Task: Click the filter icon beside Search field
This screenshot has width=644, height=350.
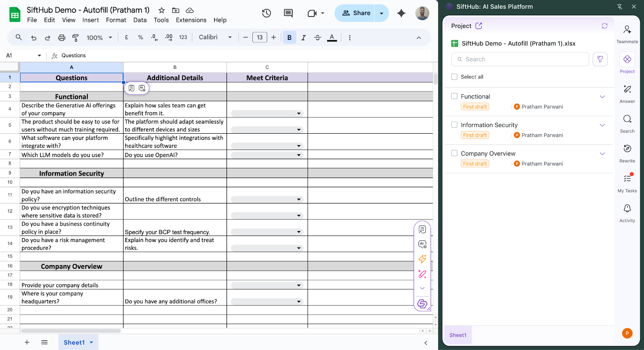Action: (x=600, y=59)
